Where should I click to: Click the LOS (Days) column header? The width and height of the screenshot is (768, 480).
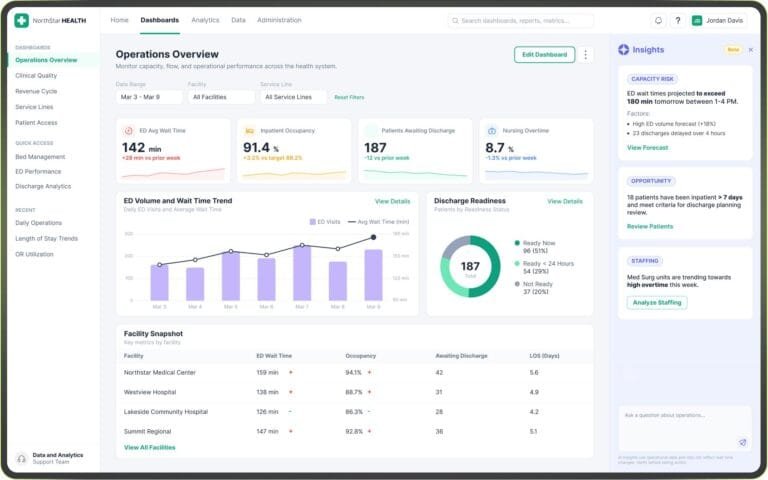click(x=544, y=356)
